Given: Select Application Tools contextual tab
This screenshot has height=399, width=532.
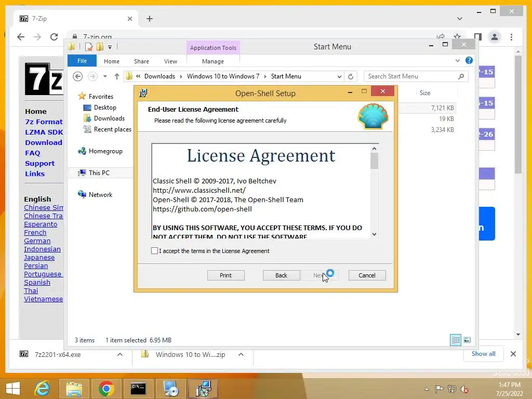Looking at the screenshot, I should [213, 47].
